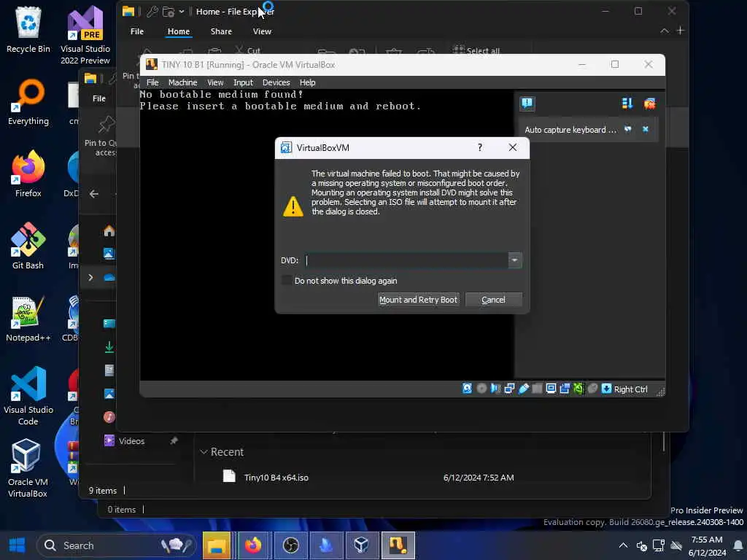Open the File tab in the rear Explorer window
Screen dimensions: 747x560
[x=99, y=98]
